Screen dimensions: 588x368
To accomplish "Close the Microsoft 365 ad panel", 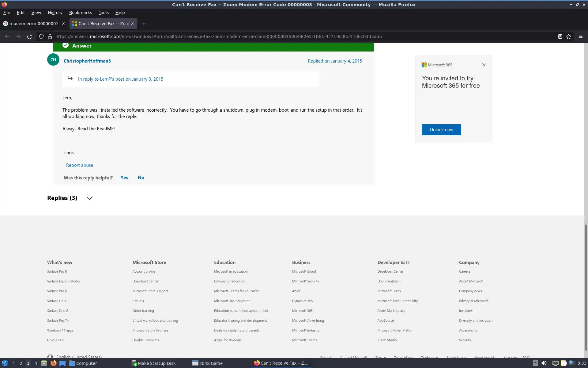I will pyautogui.click(x=484, y=65).
